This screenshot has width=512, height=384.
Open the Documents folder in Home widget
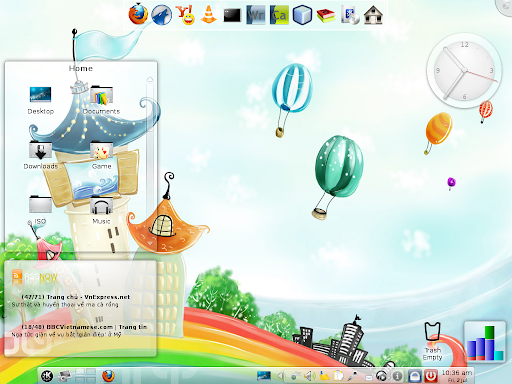point(101,100)
